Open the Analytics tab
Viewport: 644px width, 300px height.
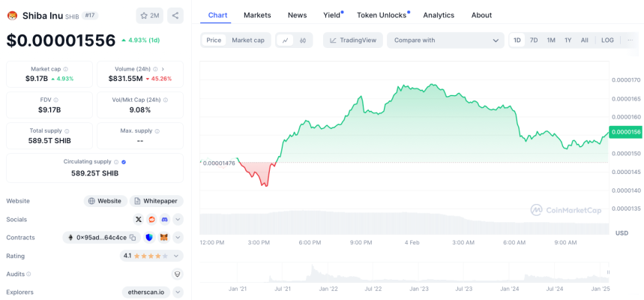click(439, 15)
